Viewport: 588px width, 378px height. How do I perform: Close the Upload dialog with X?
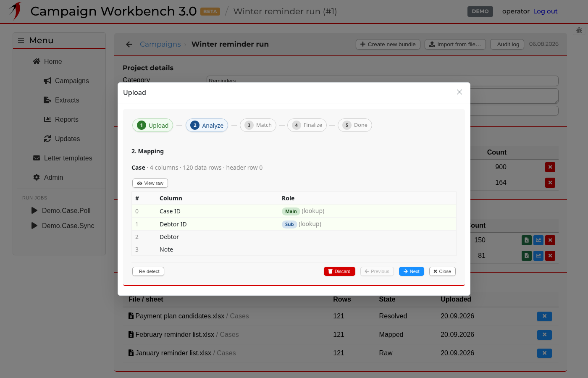(x=459, y=92)
